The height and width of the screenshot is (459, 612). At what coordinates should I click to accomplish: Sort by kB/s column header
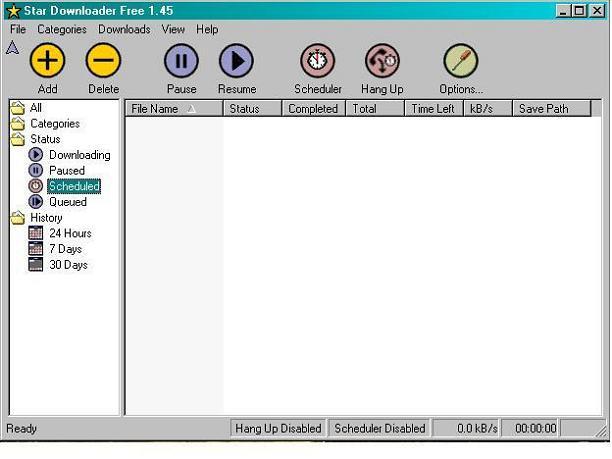488,109
